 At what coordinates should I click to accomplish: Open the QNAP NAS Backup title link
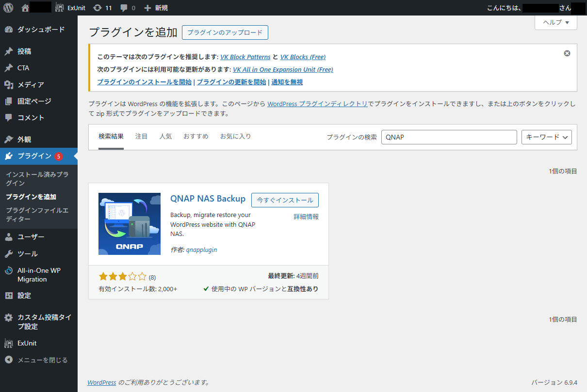click(x=208, y=199)
